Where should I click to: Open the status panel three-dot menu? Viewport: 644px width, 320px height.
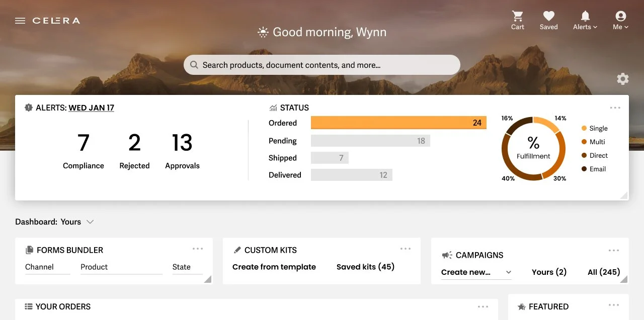615,108
